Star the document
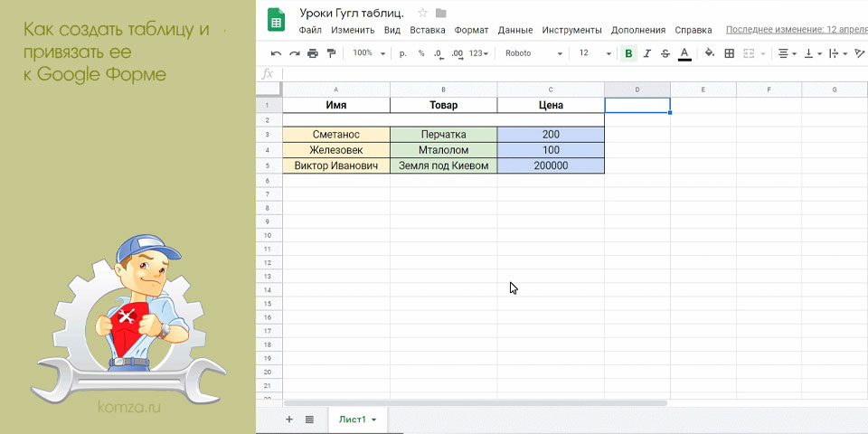The width and height of the screenshot is (868, 434). [x=422, y=13]
